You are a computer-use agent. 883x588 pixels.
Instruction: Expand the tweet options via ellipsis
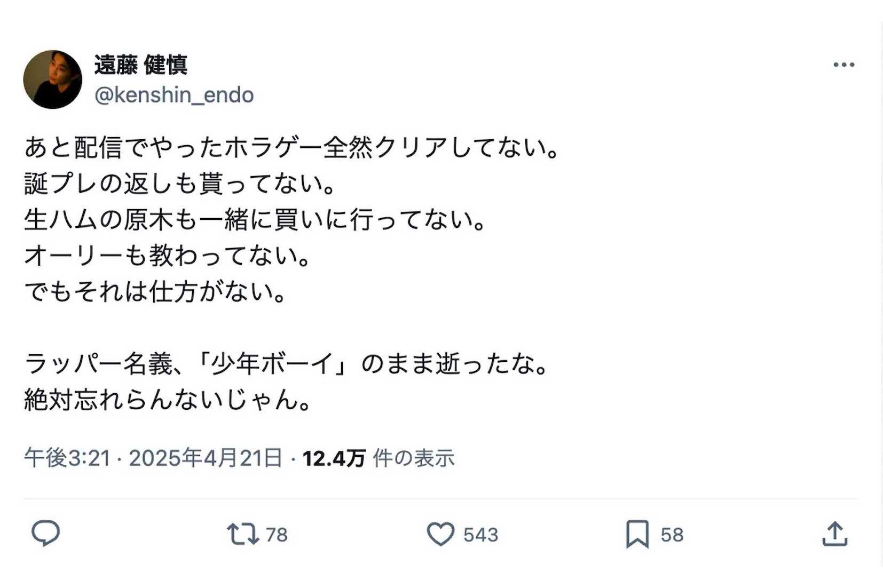(x=843, y=64)
